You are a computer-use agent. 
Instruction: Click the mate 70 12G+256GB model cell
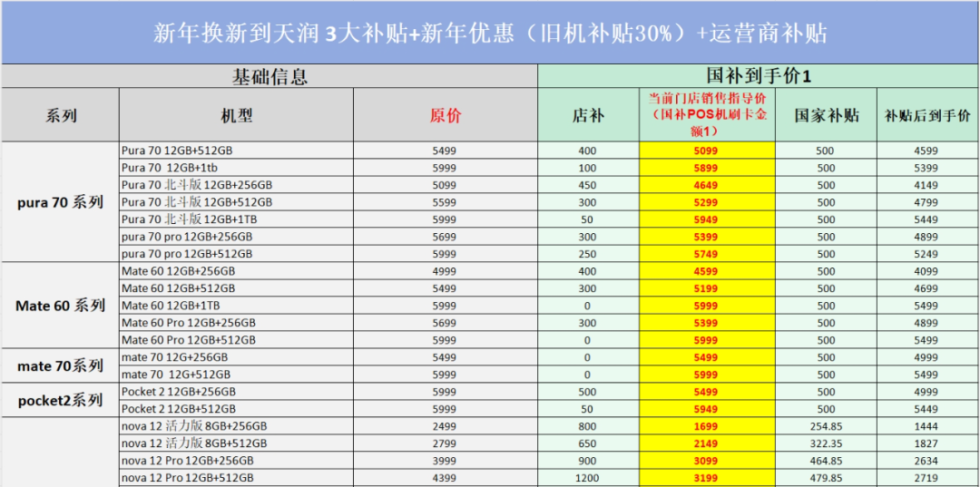tap(236, 357)
